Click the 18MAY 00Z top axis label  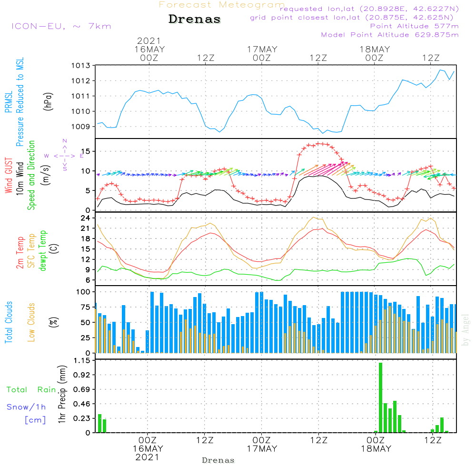375,53
